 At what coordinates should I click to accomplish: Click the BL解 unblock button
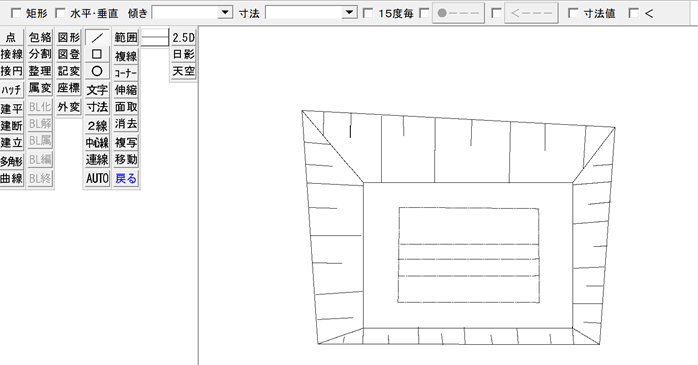tap(40, 124)
